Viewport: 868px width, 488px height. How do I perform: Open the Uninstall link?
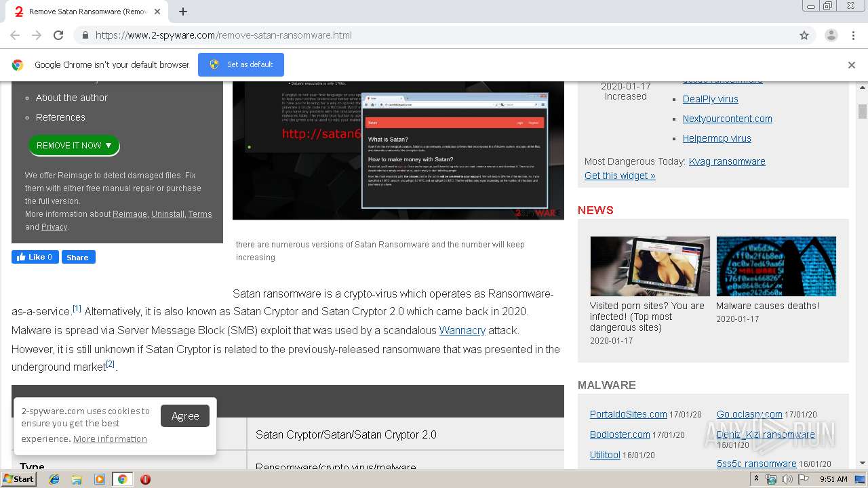[x=167, y=214]
